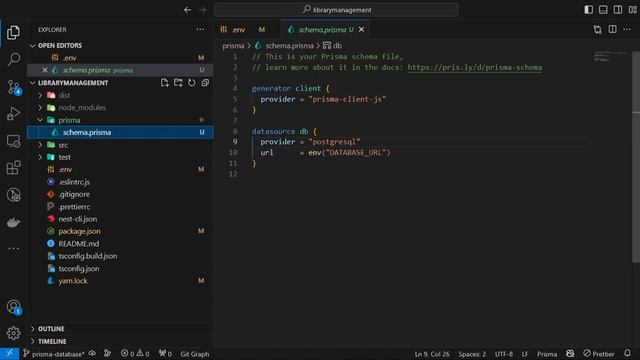Click errors and warnings count in status bar

[x=135, y=354]
